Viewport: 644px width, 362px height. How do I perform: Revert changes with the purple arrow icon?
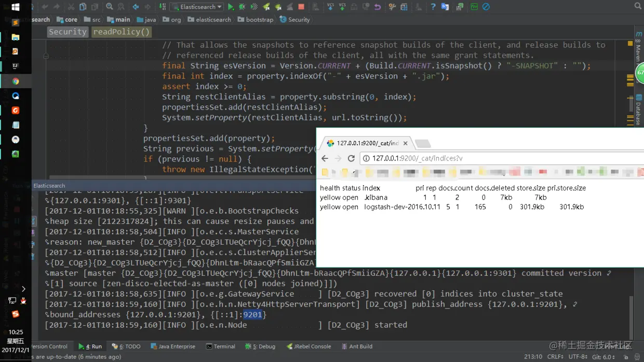(378, 7)
